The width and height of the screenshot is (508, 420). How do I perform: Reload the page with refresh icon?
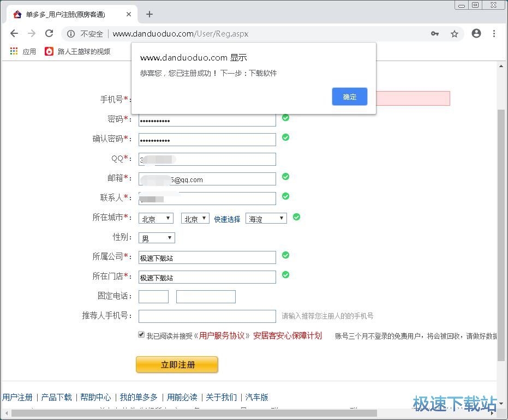click(x=49, y=33)
